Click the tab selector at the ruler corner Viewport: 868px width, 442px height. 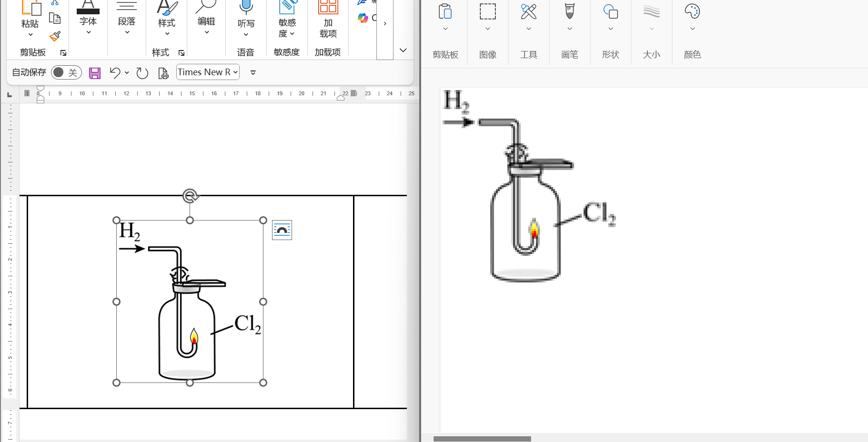[10, 95]
